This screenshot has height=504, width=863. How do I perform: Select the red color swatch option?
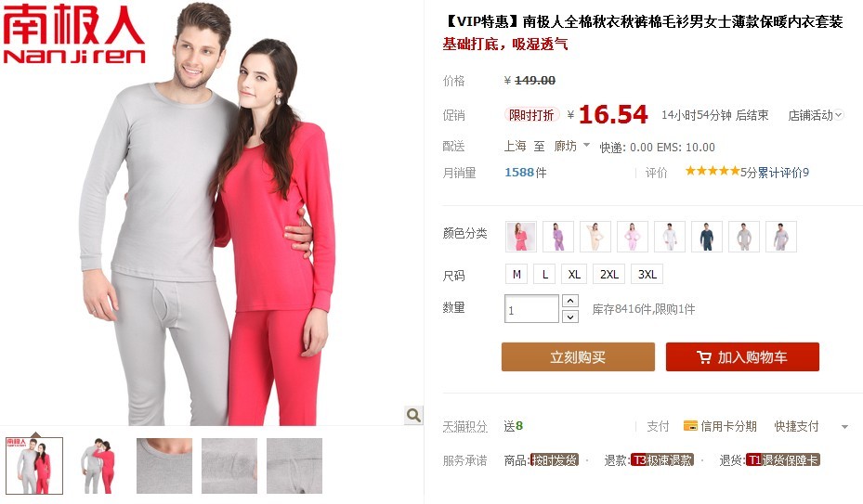[520, 237]
